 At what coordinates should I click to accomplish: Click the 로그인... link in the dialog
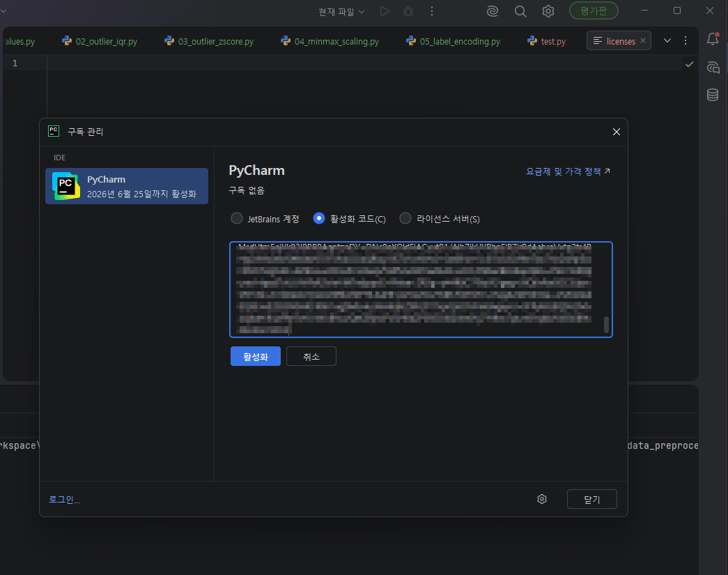(x=64, y=500)
